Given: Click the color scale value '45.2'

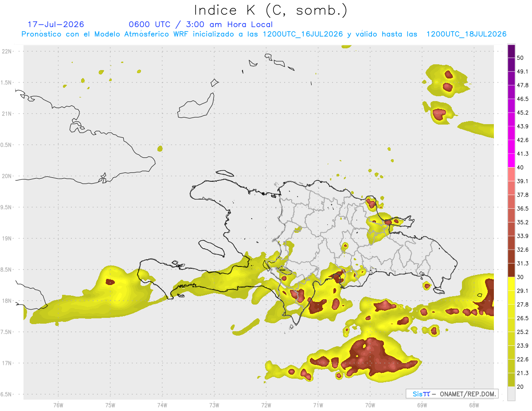Looking at the screenshot, I should click(523, 113).
